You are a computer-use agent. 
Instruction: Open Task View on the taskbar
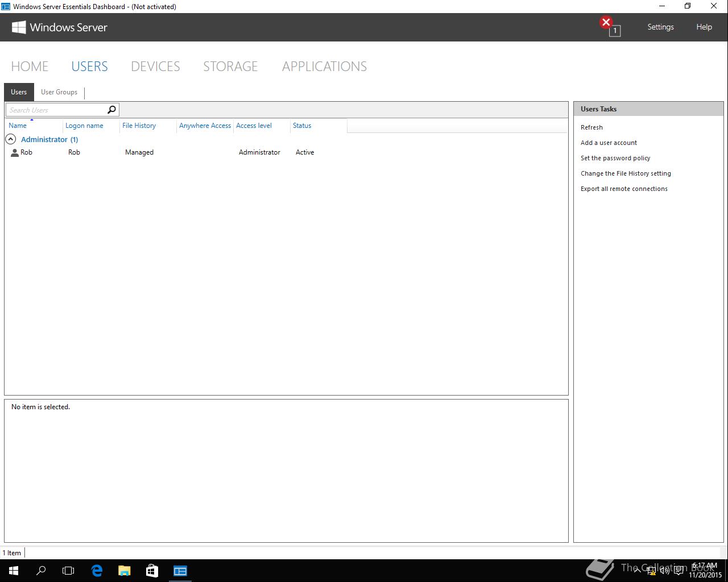68,571
